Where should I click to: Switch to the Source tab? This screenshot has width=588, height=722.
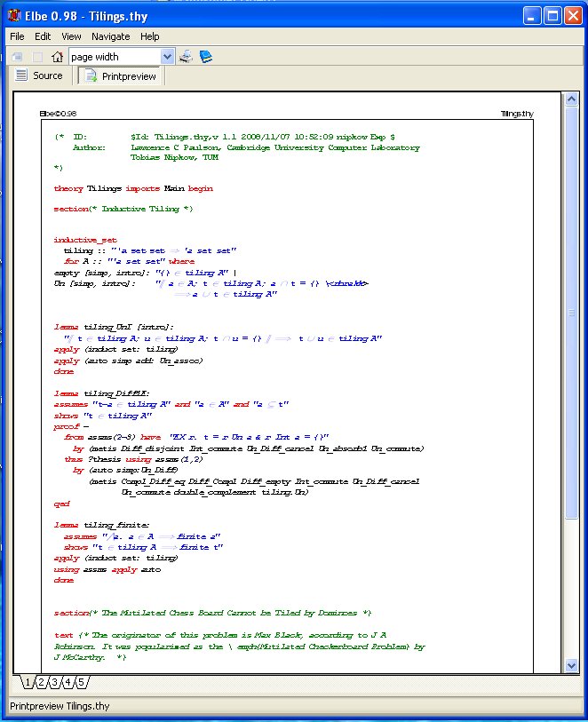pyautogui.click(x=40, y=76)
